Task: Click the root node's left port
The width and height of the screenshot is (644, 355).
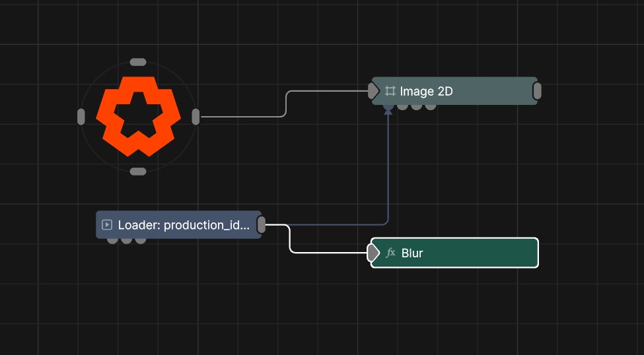Action: pyautogui.click(x=81, y=117)
